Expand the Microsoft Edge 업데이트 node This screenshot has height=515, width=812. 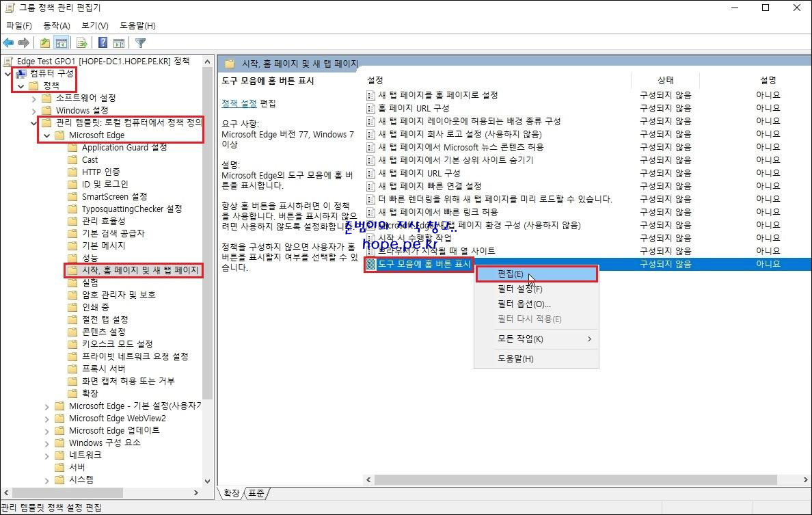tap(46, 431)
